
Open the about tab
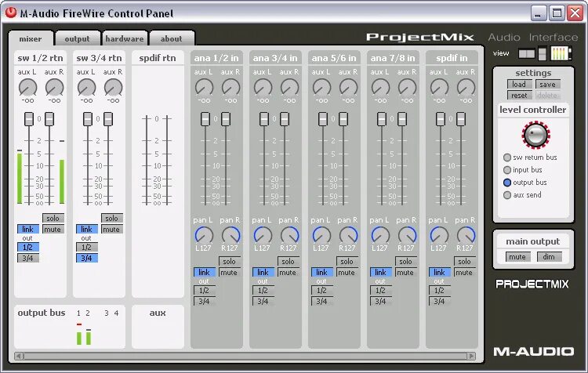pyautogui.click(x=172, y=39)
